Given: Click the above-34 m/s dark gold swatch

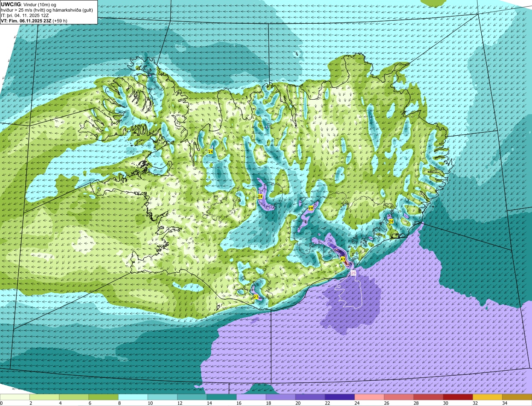Looking at the screenshot, I should 517,397.
